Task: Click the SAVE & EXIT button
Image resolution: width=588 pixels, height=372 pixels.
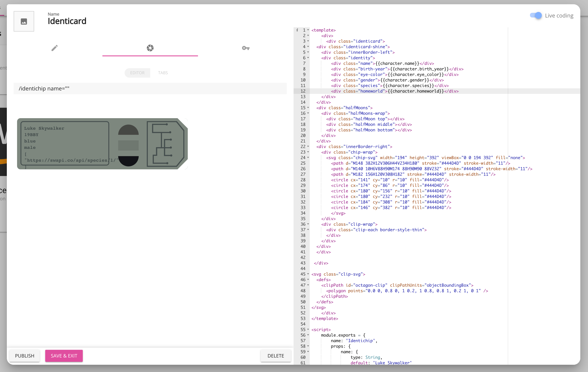Action: [x=64, y=356]
